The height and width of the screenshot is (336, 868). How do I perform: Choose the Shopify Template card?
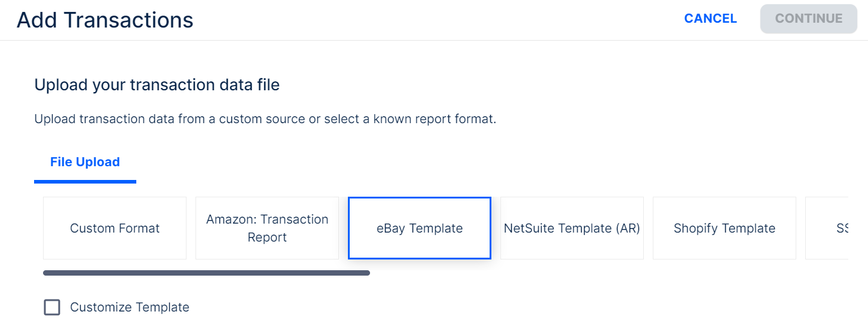[x=725, y=228]
